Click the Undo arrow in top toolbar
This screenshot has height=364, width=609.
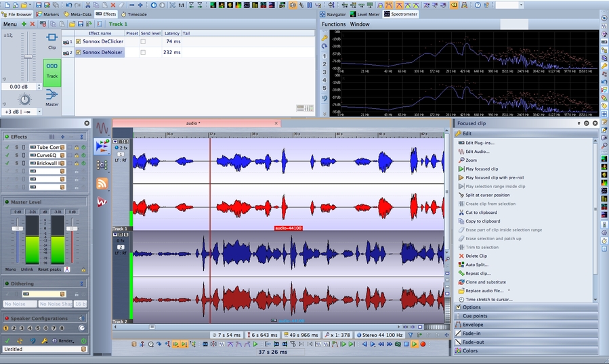68,5
